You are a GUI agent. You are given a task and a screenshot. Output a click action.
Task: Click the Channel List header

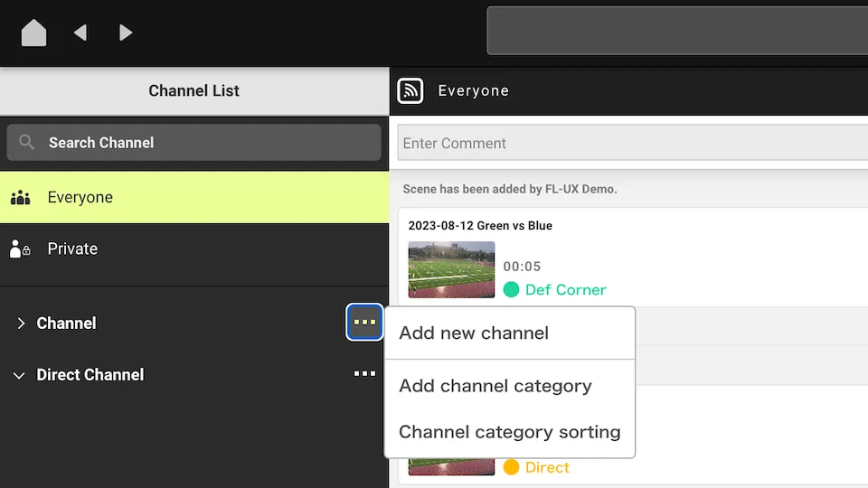(193, 90)
